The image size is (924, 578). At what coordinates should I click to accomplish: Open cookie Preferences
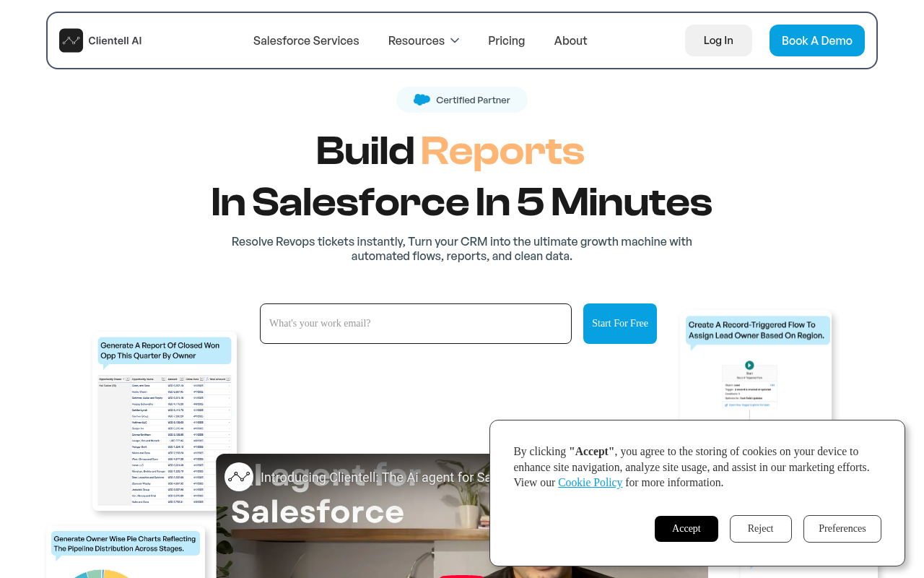pos(842,529)
